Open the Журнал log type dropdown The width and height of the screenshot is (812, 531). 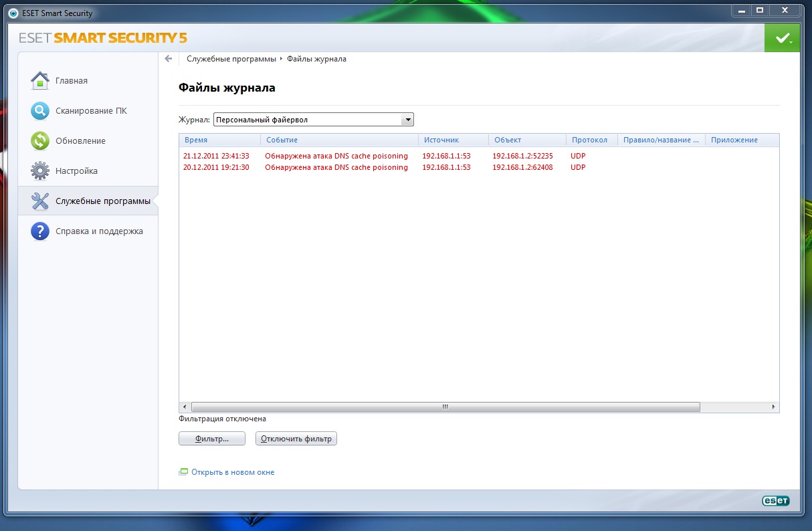coord(314,120)
